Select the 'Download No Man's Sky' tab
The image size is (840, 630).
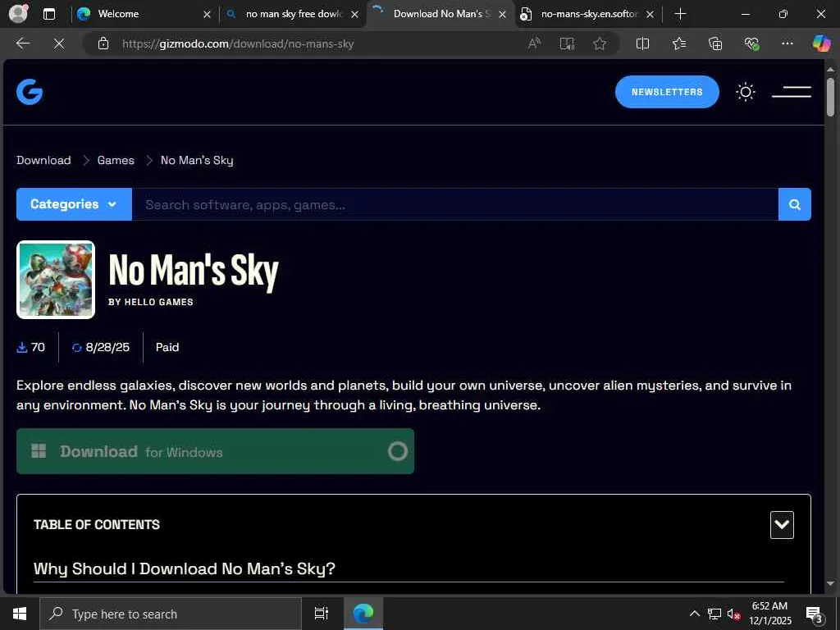(x=441, y=14)
